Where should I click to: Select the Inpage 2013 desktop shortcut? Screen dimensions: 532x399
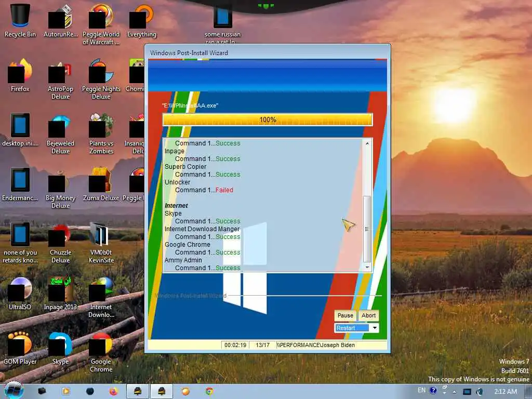pyautogui.click(x=60, y=294)
